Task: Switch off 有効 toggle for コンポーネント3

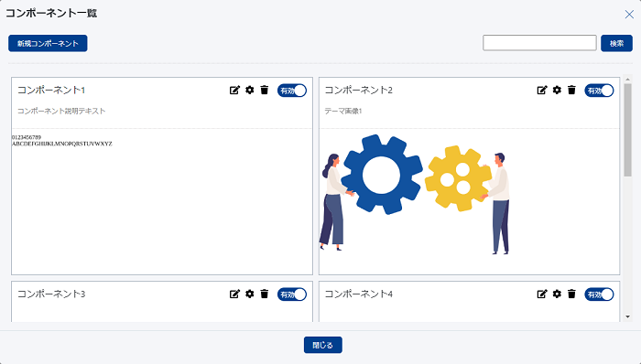Action: tap(292, 294)
